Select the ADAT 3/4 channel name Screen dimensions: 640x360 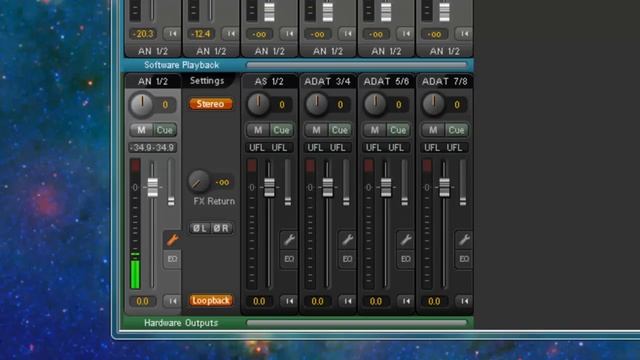tap(328, 81)
